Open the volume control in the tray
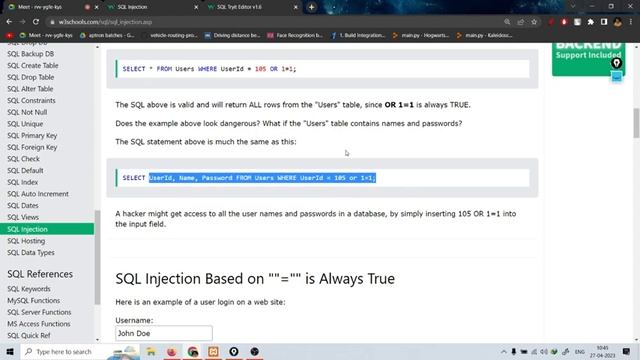 point(544,352)
